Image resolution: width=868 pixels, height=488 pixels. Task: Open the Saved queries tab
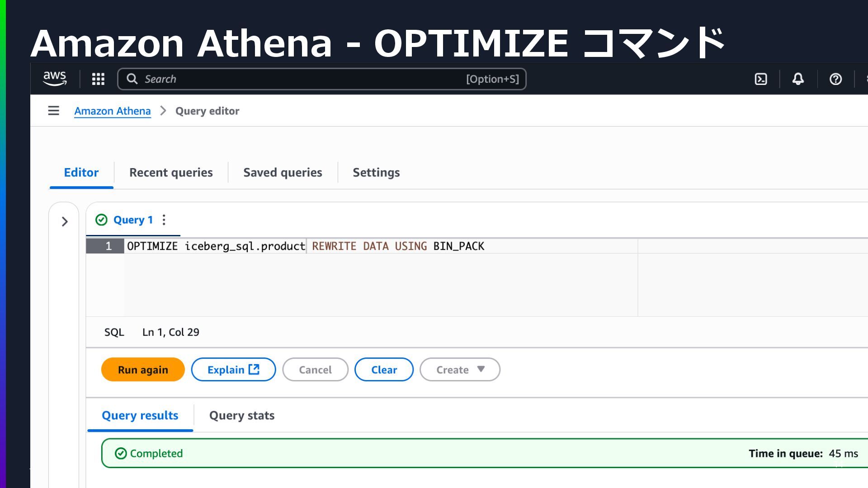tap(283, 173)
